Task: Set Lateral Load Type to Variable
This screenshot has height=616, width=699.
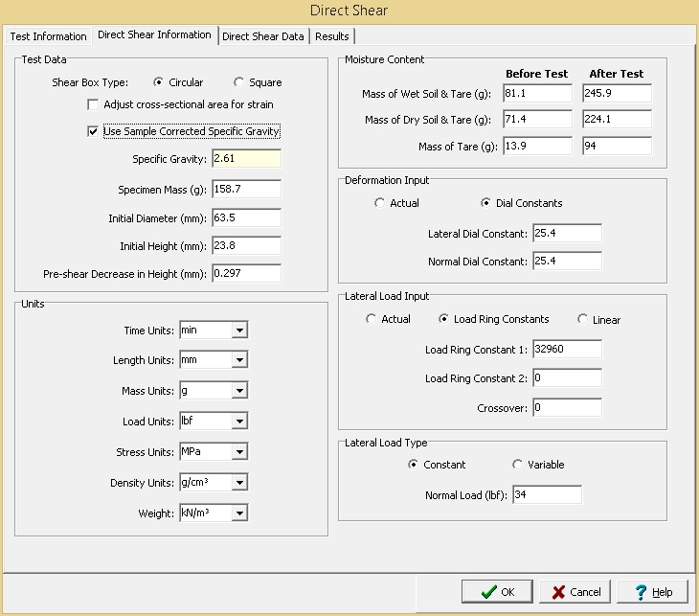Action: (518, 465)
